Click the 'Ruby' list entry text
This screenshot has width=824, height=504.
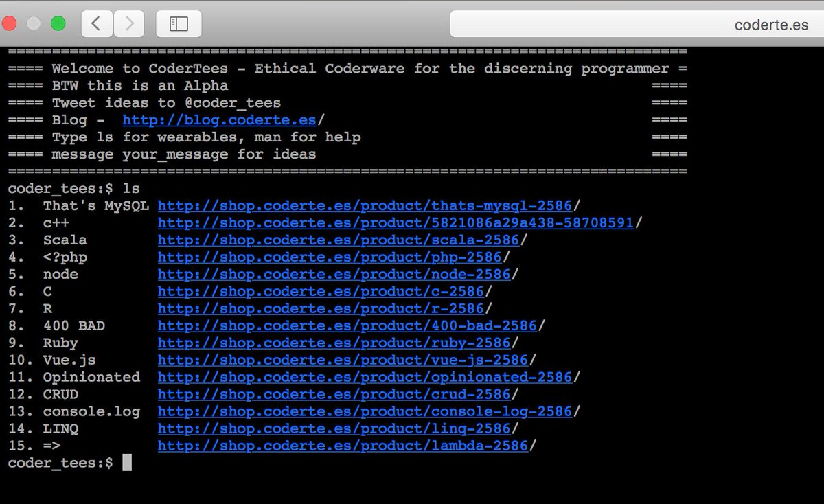(60, 343)
